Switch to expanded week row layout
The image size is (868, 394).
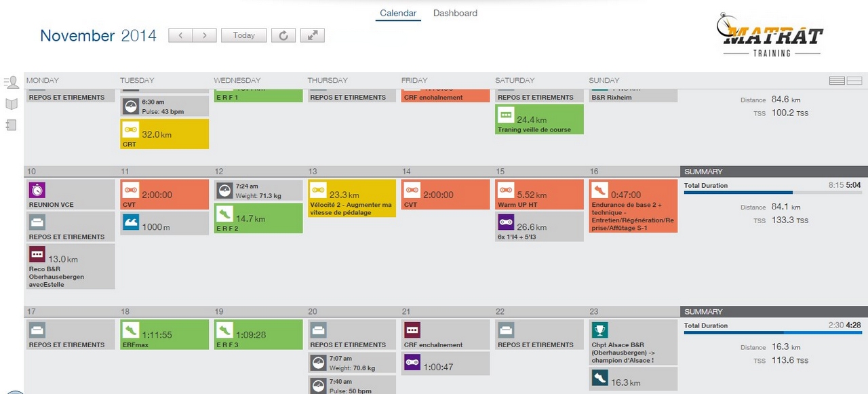(854, 81)
